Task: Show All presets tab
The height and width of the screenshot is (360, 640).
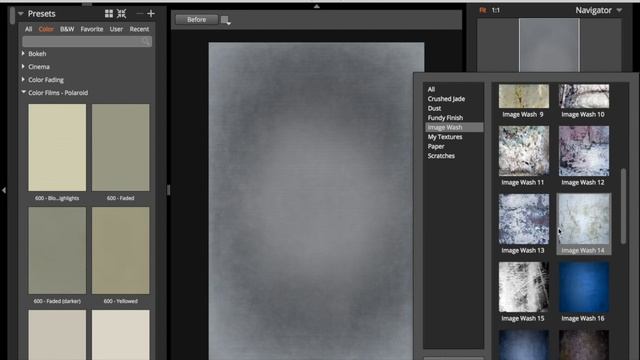Action: tap(28, 29)
